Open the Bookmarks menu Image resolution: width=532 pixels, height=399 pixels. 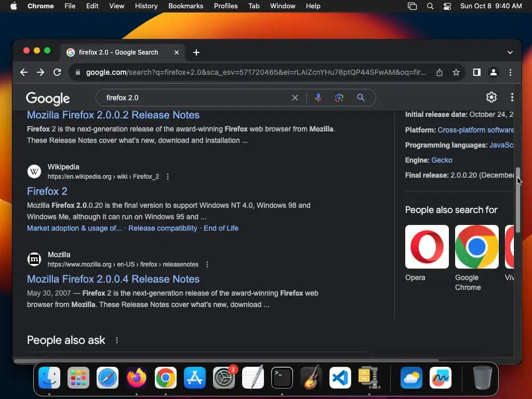[x=185, y=6]
